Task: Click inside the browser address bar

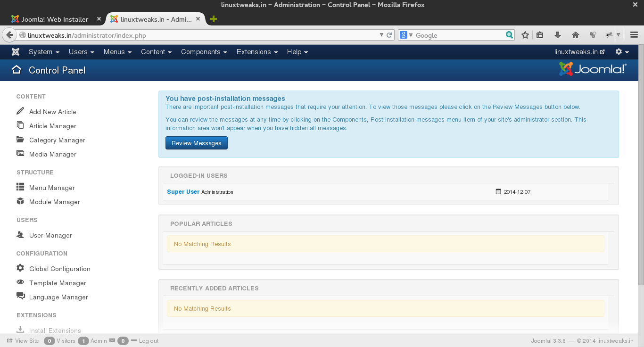Action: [x=189, y=34]
